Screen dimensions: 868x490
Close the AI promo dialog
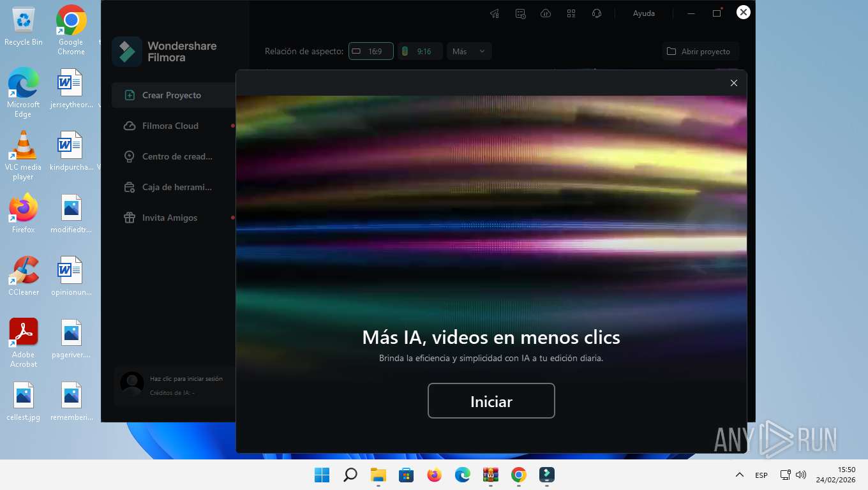click(733, 83)
